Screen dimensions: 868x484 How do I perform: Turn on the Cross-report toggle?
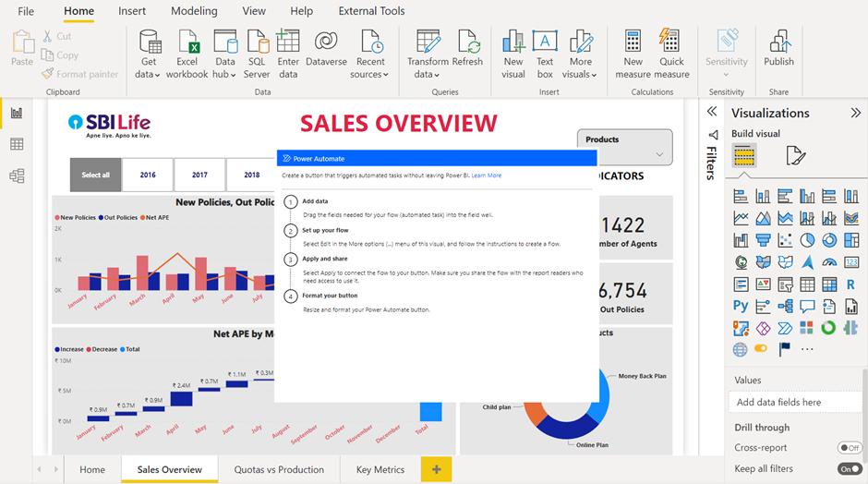pyautogui.click(x=850, y=447)
